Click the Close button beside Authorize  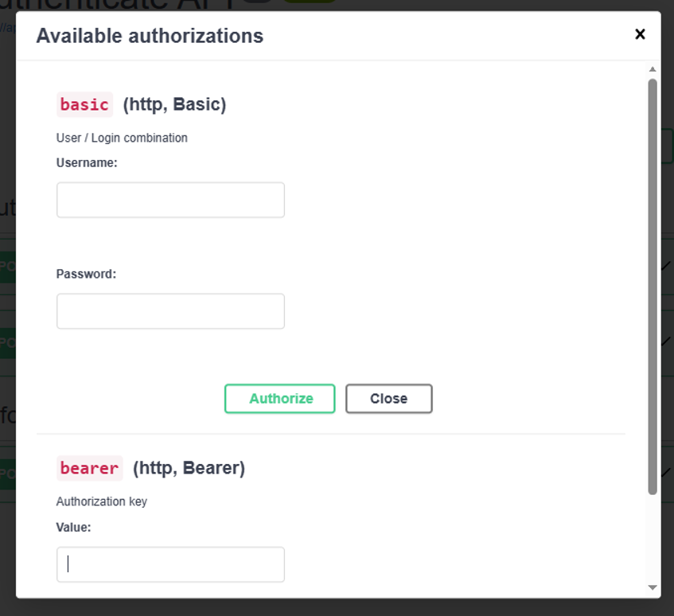[388, 399]
